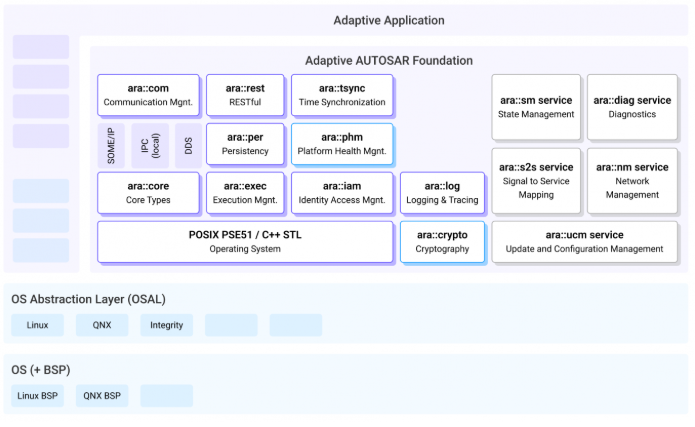The image size is (695, 427).
Task: Click POSIX PSE51 / C++ STL Operating System box
Action: (245, 242)
